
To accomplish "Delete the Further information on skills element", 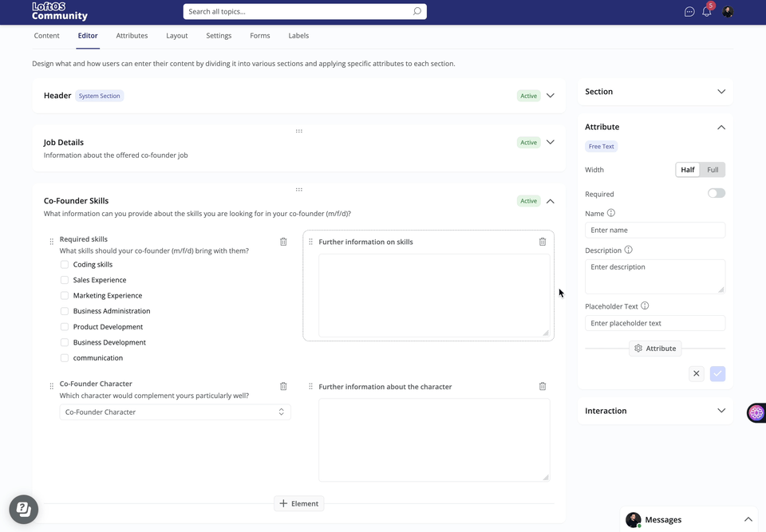I will (543, 242).
